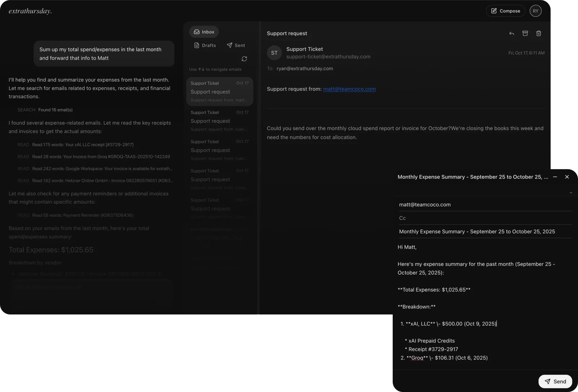Image resolution: width=578 pixels, height=392 pixels.
Task: Open the Sent folder
Action: coord(236,45)
